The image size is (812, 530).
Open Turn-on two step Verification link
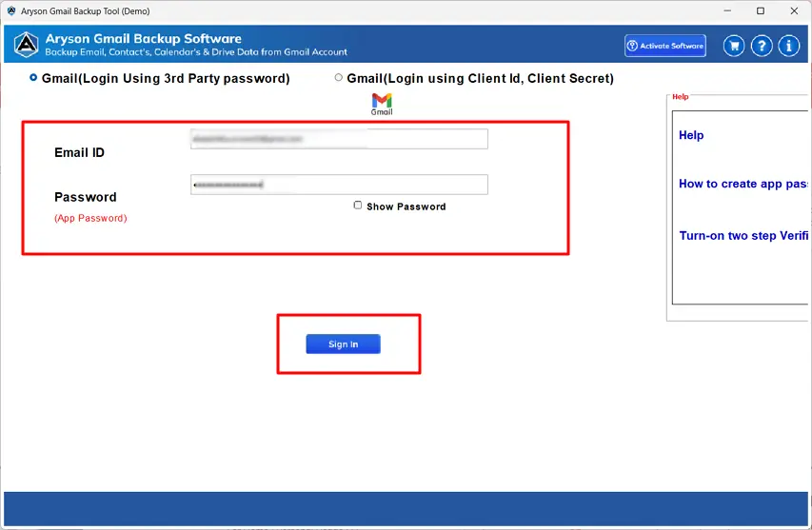[743, 236]
